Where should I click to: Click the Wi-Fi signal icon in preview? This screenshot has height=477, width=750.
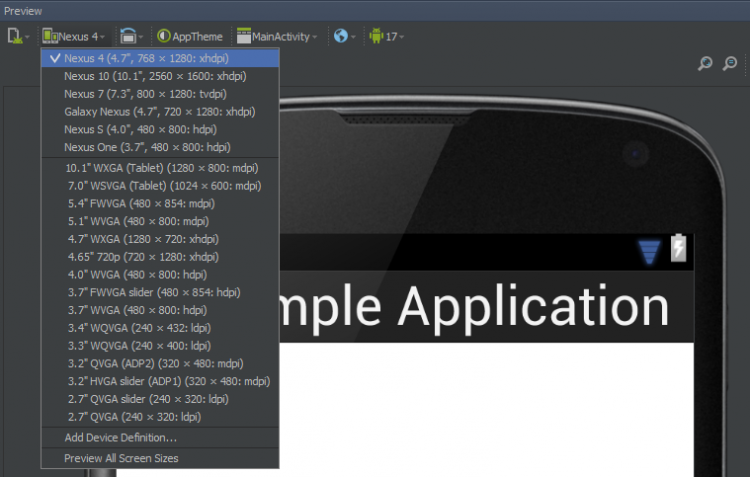(x=649, y=252)
